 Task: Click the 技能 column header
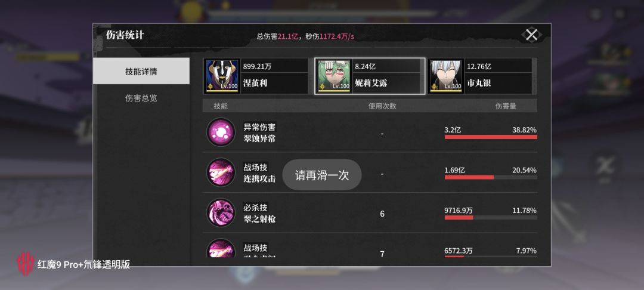[221, 106]
